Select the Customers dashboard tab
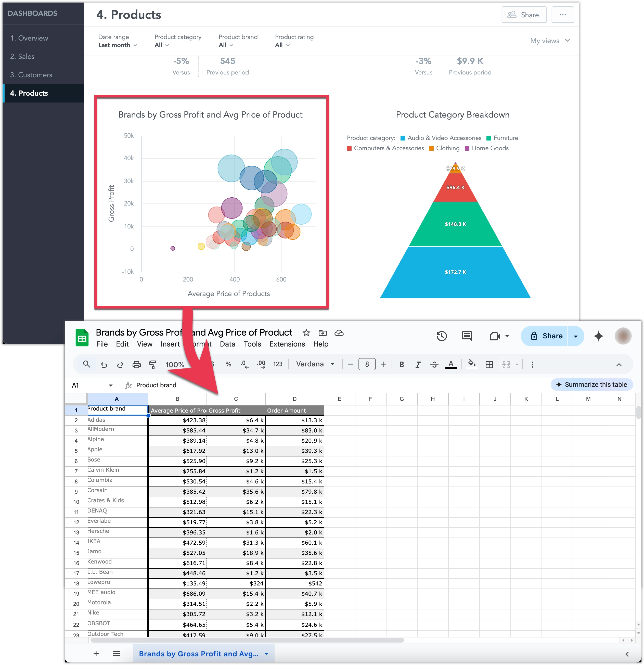The height and width of the screenshot is (665, 644). [x=31, y=75]
